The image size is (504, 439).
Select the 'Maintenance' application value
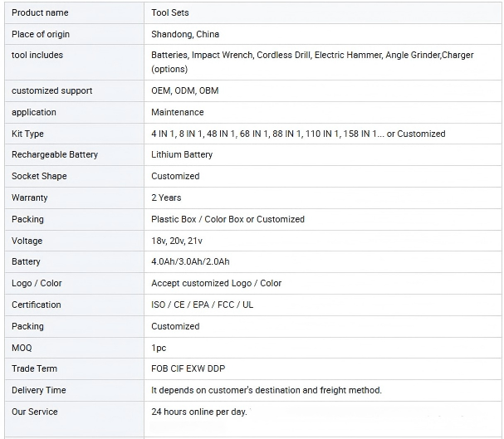click(x=177, y=112)
